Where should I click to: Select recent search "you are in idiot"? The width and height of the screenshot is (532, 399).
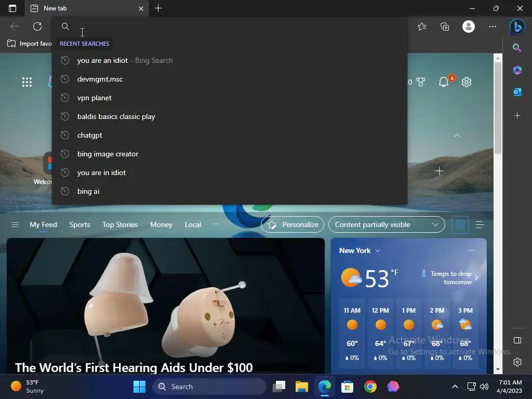229,172
